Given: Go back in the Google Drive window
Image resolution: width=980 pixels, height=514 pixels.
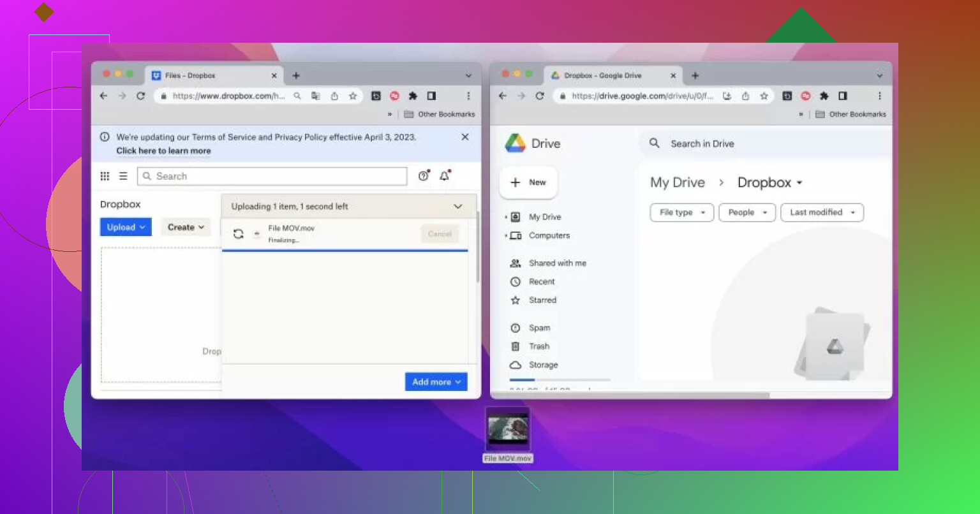Looking at the screenshot, I should 503,96.
